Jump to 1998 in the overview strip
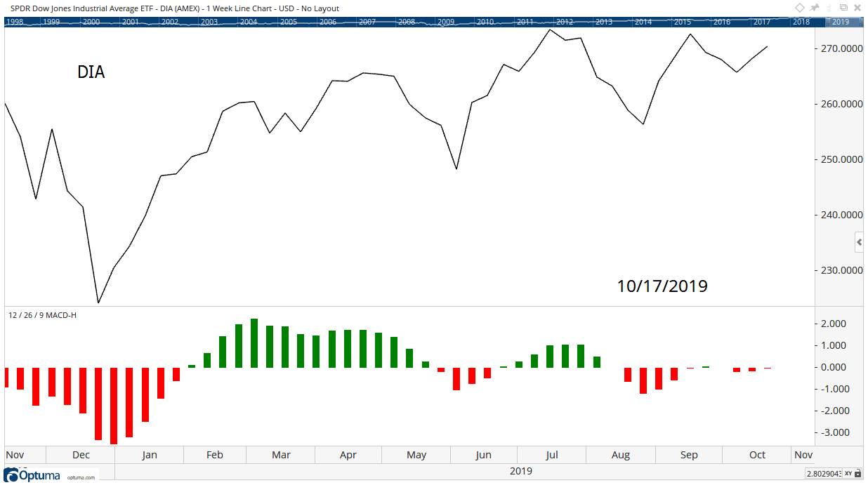Viewport: 868px width, 485px height. [13, 22]
